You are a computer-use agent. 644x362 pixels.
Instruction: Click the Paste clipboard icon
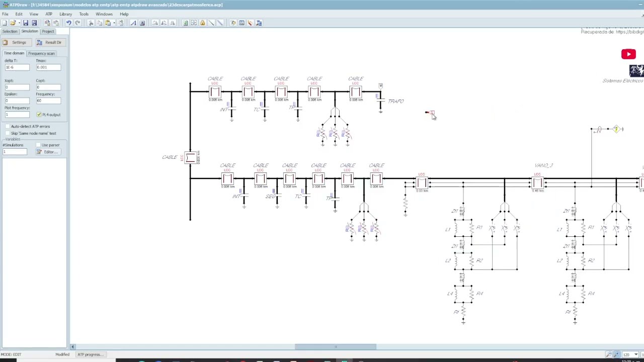108,23
